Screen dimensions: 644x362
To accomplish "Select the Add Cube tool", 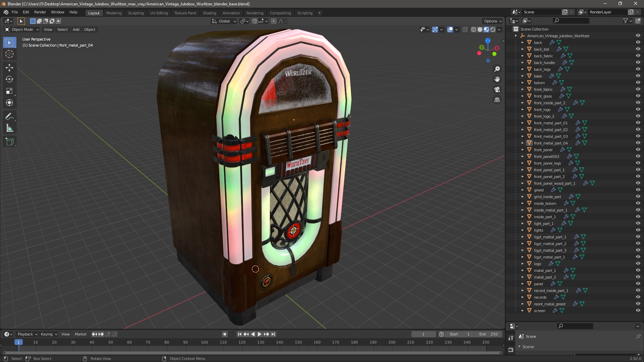I will (9, 142).
